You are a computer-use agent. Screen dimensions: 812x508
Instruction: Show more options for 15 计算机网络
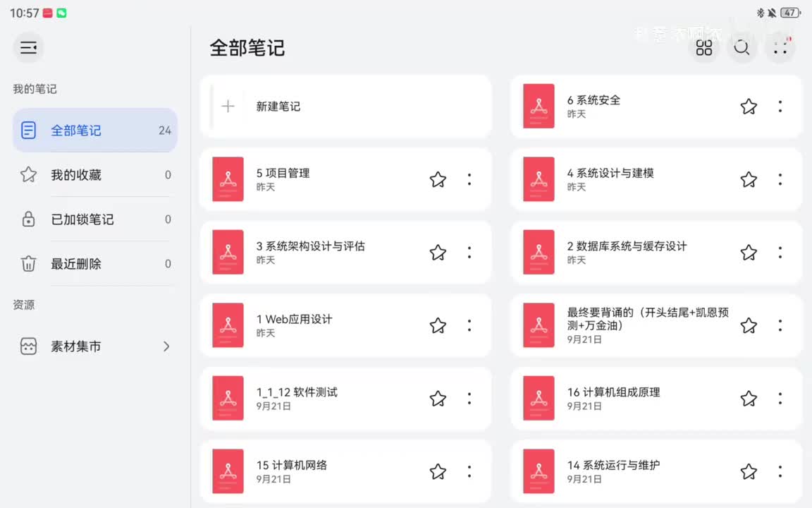click(469, 472)
